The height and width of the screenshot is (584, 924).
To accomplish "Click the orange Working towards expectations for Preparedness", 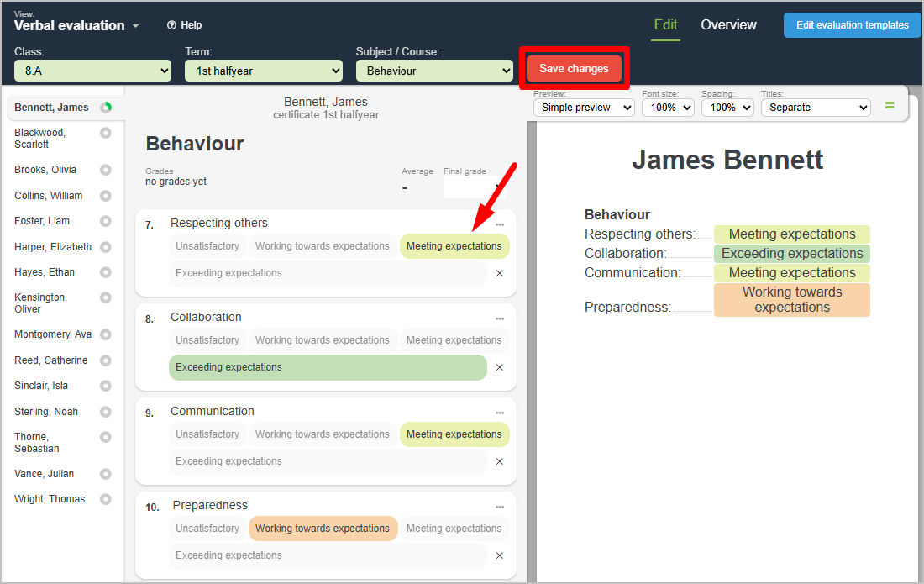I will [x=323, y=529].
